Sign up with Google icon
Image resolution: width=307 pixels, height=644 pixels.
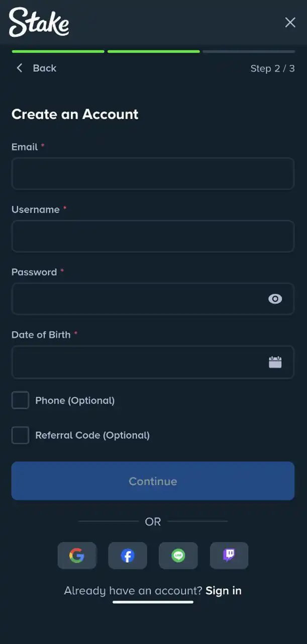pyautogui.click(x=77, y=555)
